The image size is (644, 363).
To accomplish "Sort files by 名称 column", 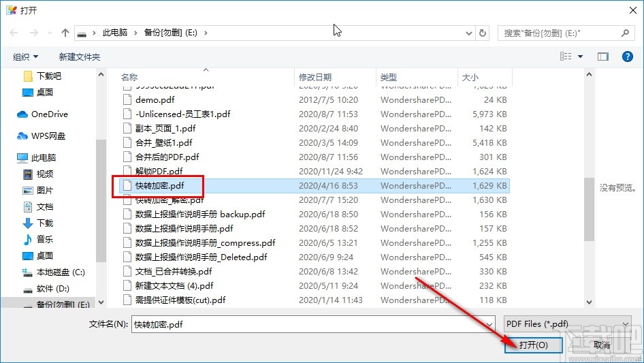I will coord(129,77).
